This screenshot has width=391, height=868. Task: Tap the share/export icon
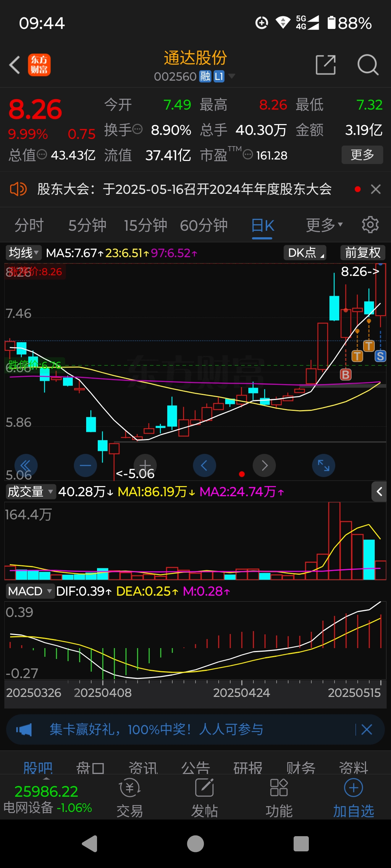pos(326,65)
